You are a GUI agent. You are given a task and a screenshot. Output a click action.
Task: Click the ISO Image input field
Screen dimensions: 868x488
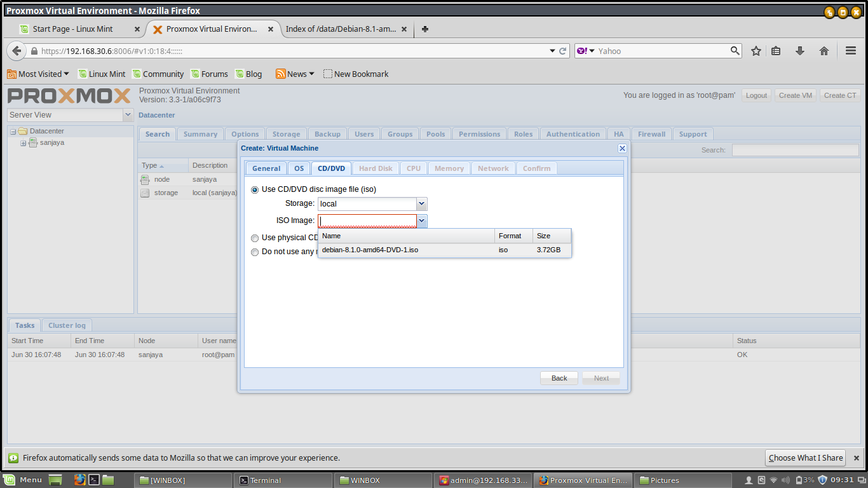[x=367, y=220]
